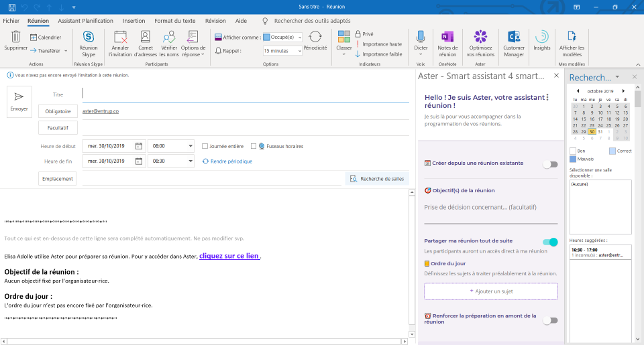Image resolution: width=644 pixels, height=345 pixels.
Task: Open start time 08:00 dropdown
Action: tap(191, 146)
